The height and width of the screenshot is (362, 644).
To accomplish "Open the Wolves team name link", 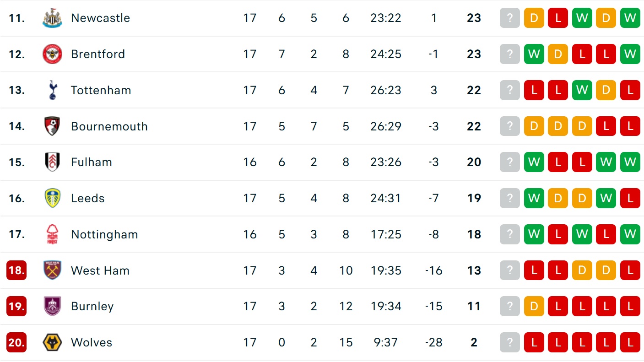I will click(x=92, y=342).
